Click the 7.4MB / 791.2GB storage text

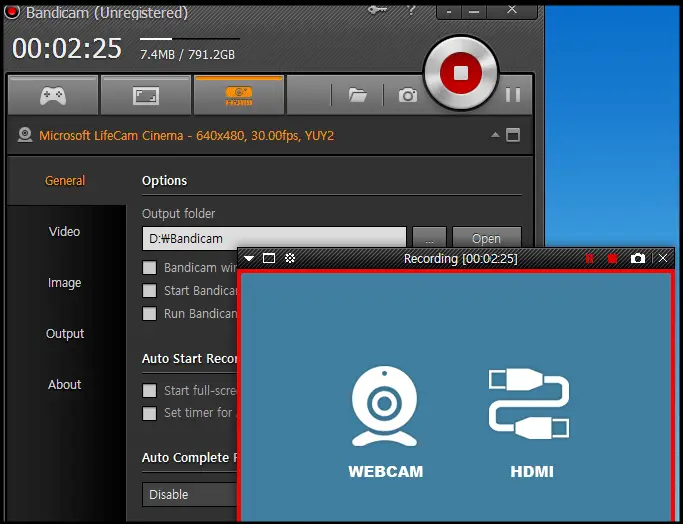[x=187, y=54]
